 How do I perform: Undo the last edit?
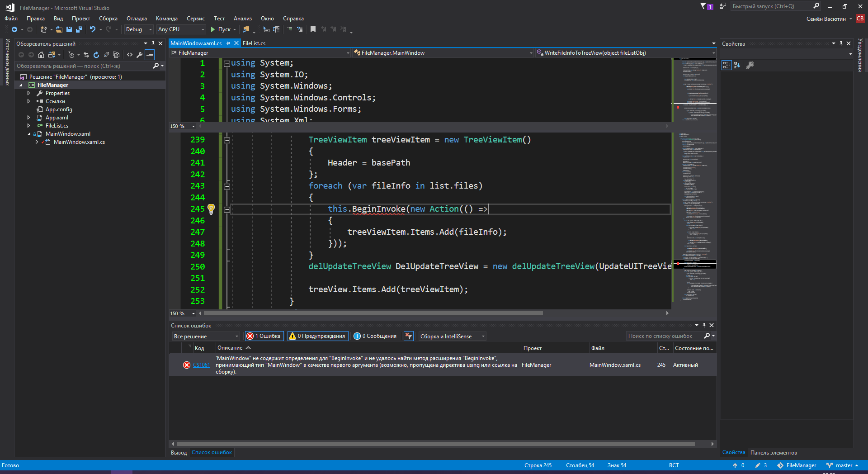click(x=93, y=29)
